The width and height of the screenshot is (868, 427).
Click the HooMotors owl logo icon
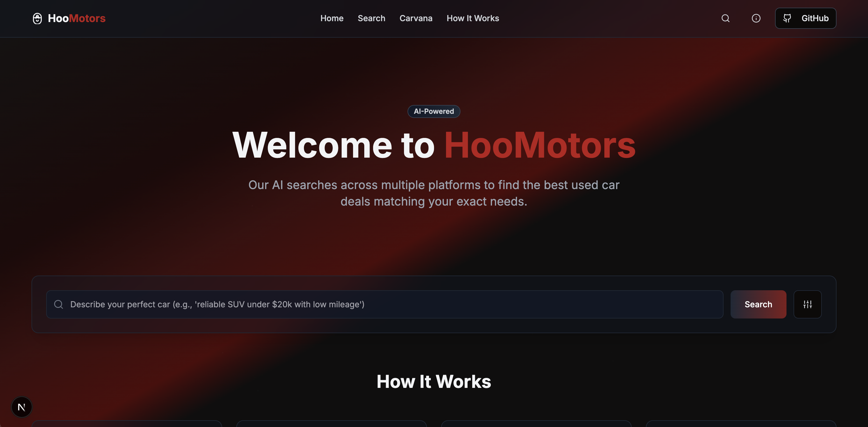(x=37, y=18)
